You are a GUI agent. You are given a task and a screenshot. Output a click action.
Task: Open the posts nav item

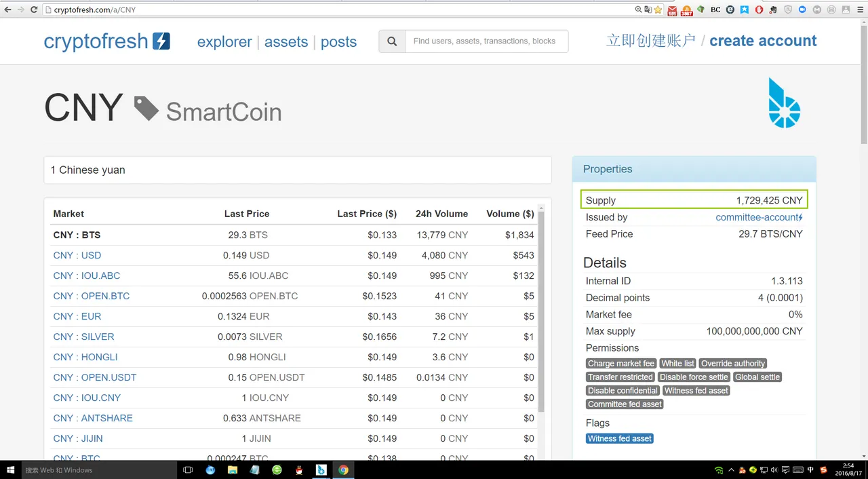(x=338, y=41)
